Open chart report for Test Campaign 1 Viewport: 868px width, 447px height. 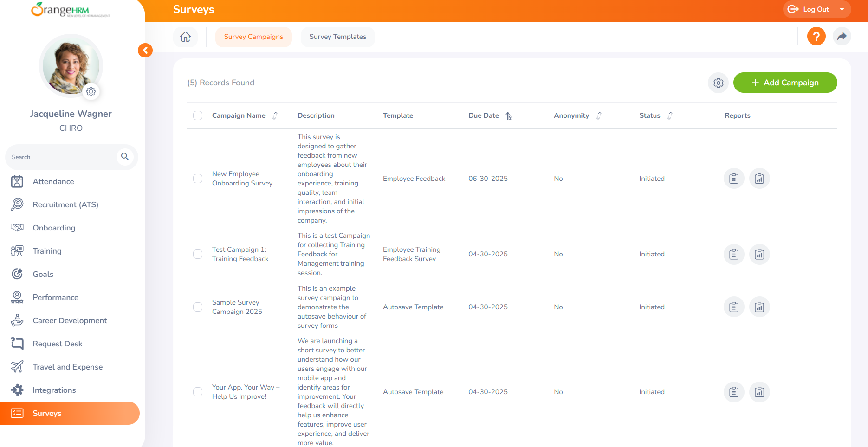point(759,254)
